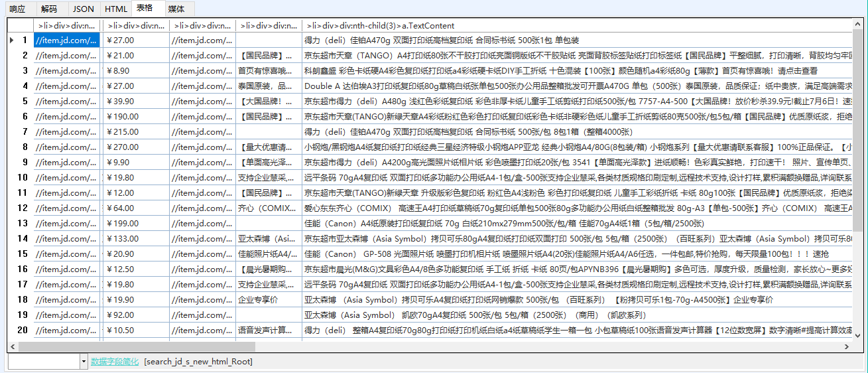868x373 pixels.
Task: Click the 语音发声计算 cell in row 20
Action: (268, 331)
